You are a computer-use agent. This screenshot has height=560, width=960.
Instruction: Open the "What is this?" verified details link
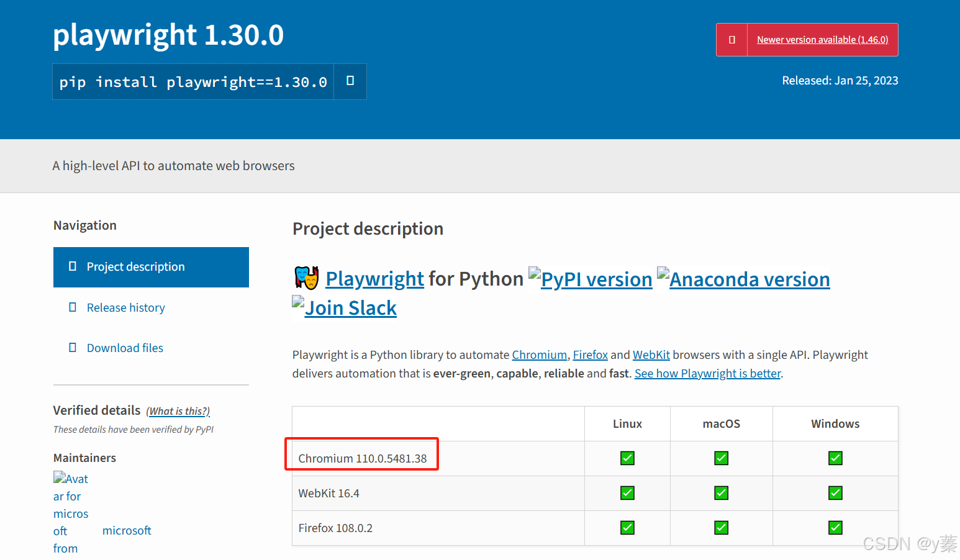[178, 411]
